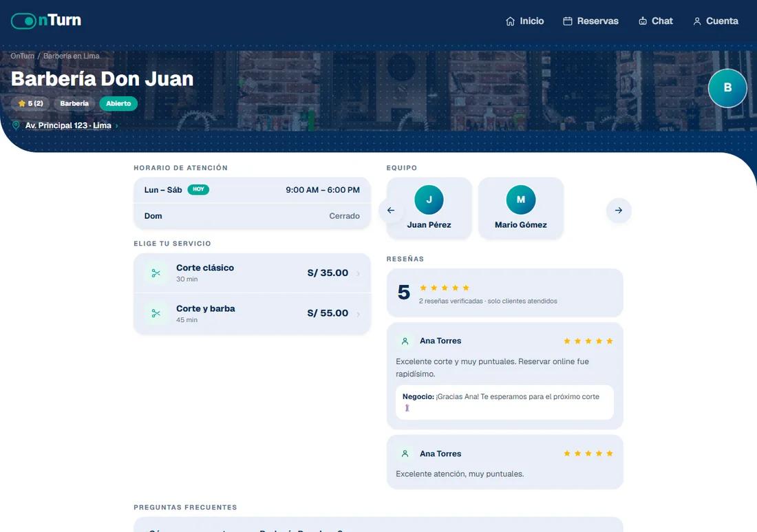The image size is (757, 532).
Task: Select team member Juan Pérez's card
Action: point(429,208)
